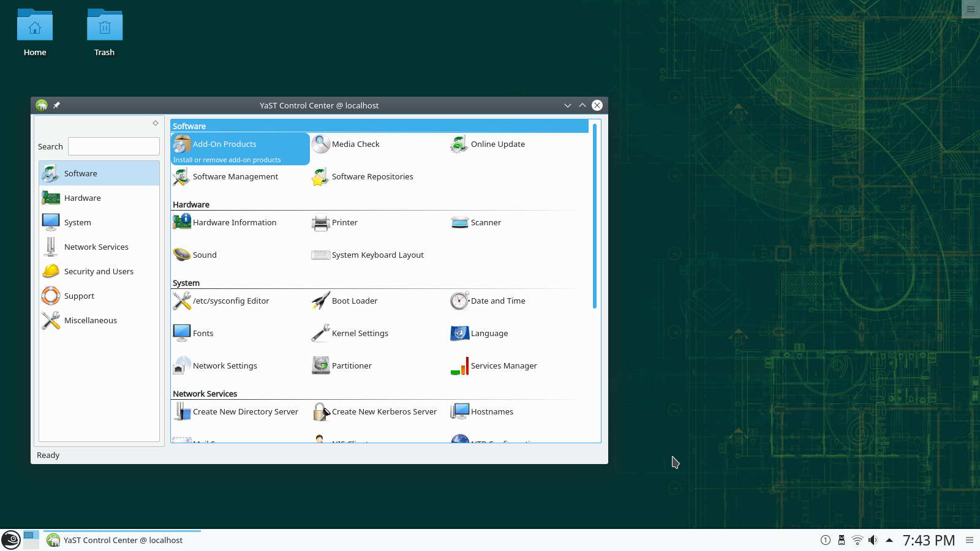Click the Software section header

point(380,126)
